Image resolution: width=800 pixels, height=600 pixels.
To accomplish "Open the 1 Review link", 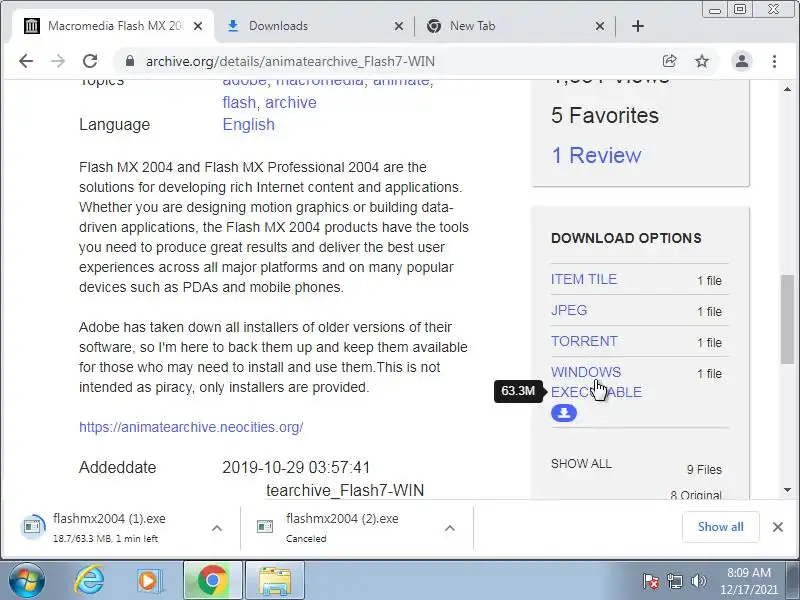I will tap(596, 155).
